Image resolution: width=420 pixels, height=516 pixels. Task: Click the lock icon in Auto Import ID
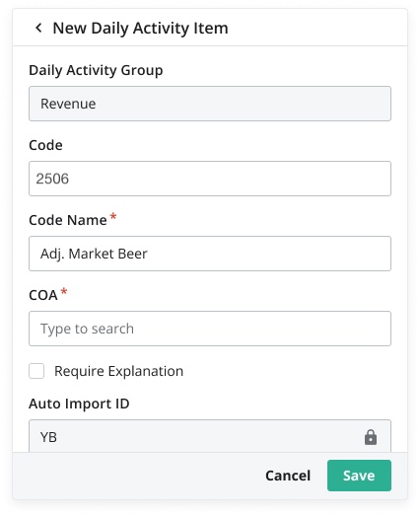[371, 437]
